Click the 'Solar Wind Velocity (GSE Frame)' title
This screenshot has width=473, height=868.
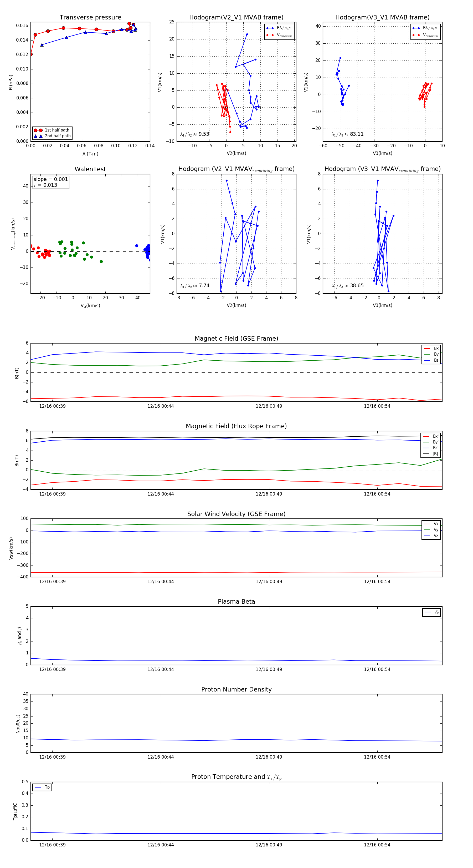pos(236,514)
